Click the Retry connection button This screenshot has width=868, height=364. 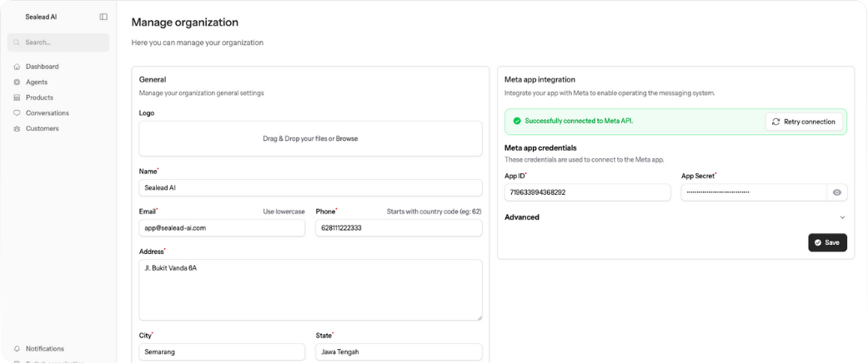[803, 122]
